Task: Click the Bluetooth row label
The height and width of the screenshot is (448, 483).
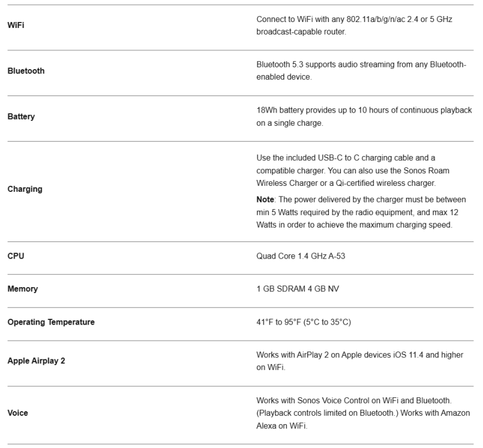Action: (x=26, y=71)
